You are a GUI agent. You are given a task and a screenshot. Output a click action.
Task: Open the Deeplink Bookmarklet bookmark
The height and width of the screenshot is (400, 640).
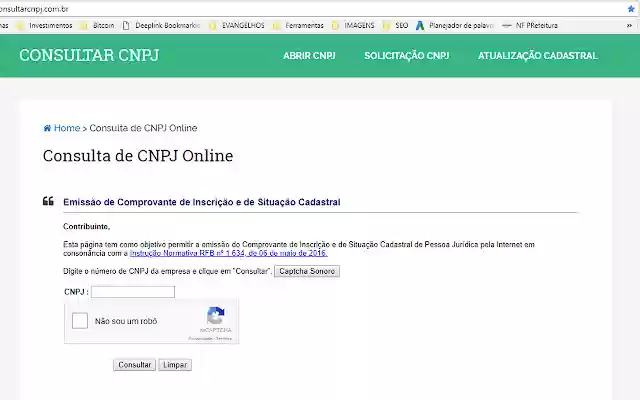click(x=161, y=25)
